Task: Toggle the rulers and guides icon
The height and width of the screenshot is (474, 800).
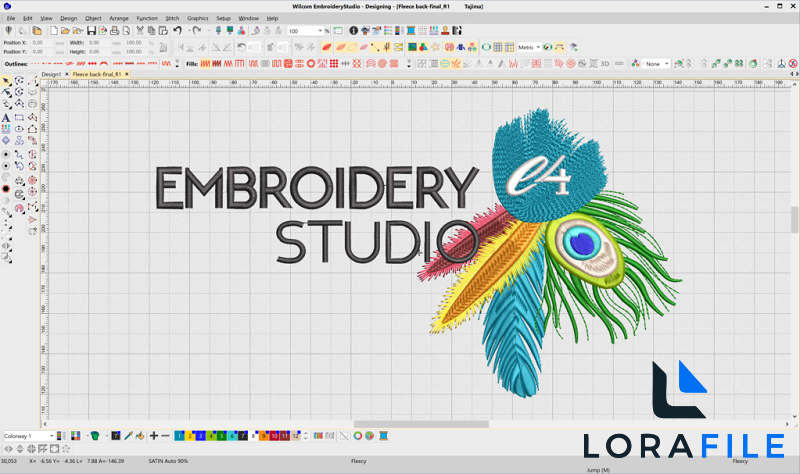Action: click(x=509, y=47)
